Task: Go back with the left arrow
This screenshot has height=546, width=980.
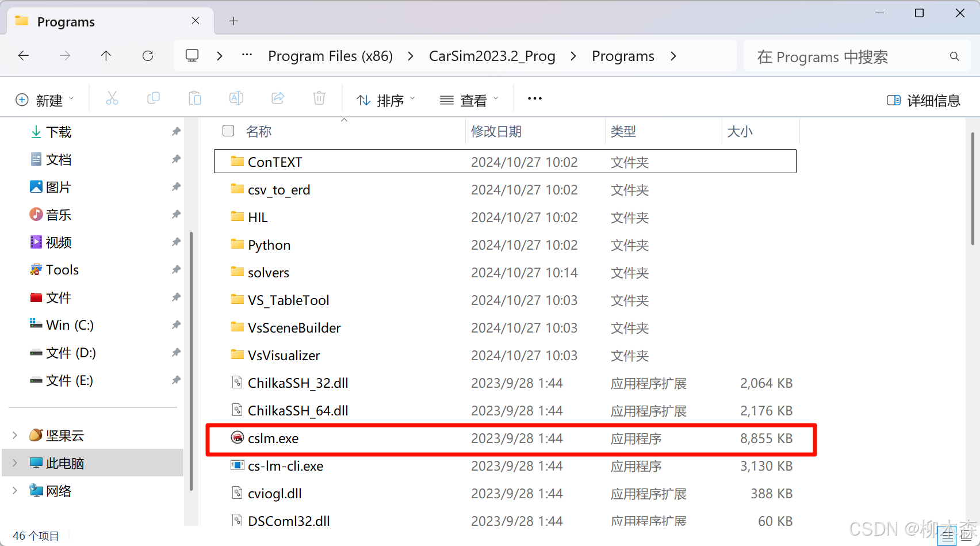Action: [x=24, y=56]
